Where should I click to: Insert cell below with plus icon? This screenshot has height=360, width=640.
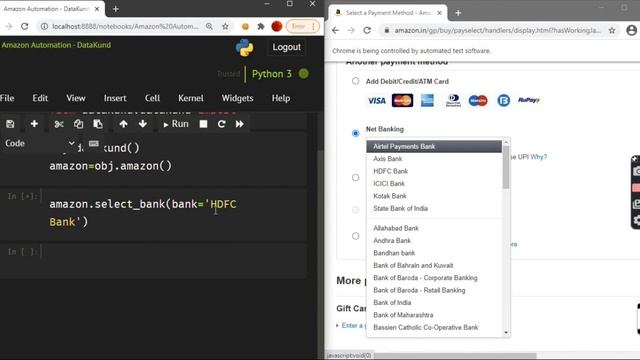point(34,124)
